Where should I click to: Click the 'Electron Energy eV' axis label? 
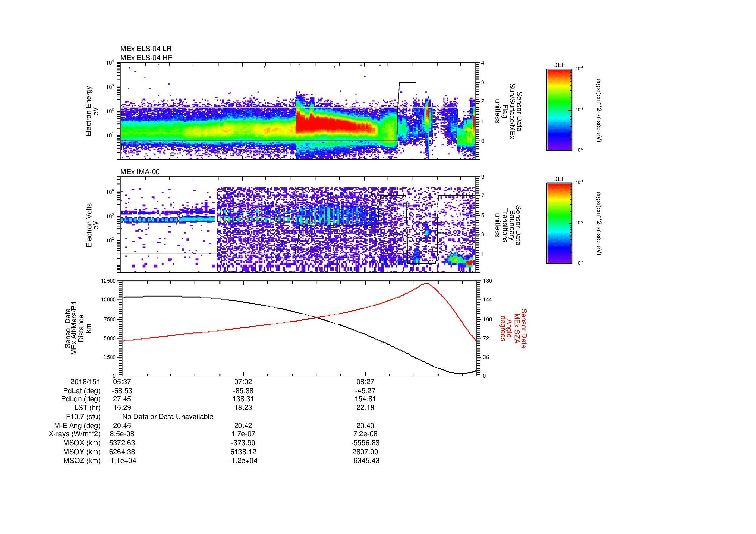[x=92, y=111]
